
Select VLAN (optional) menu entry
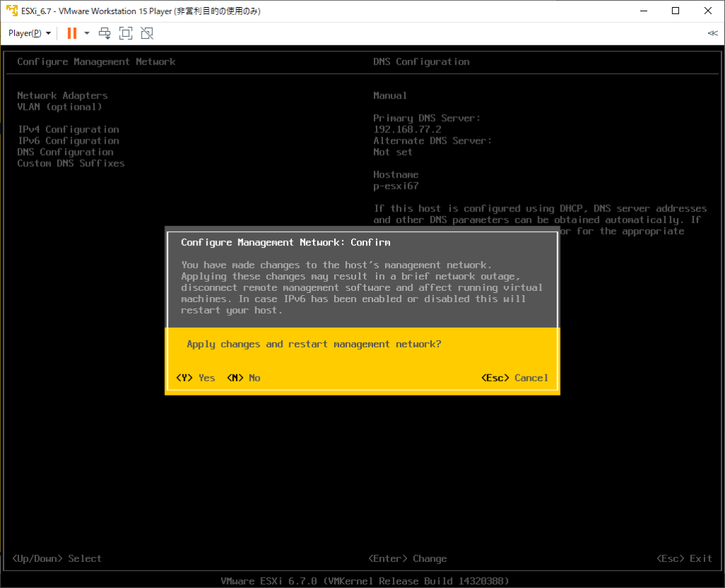coord(59,107)
